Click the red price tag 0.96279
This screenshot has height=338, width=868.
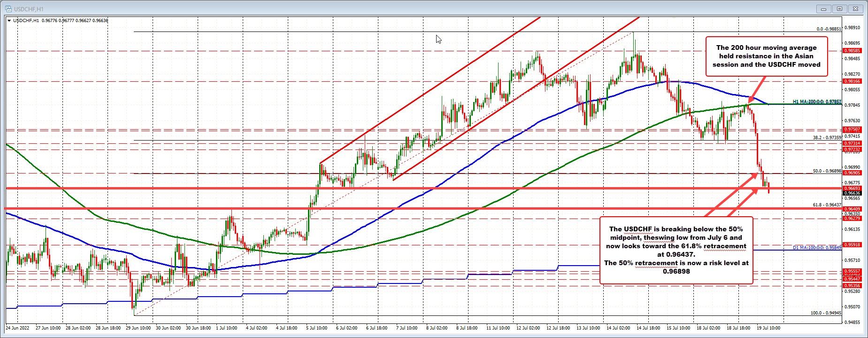[853, 218]
